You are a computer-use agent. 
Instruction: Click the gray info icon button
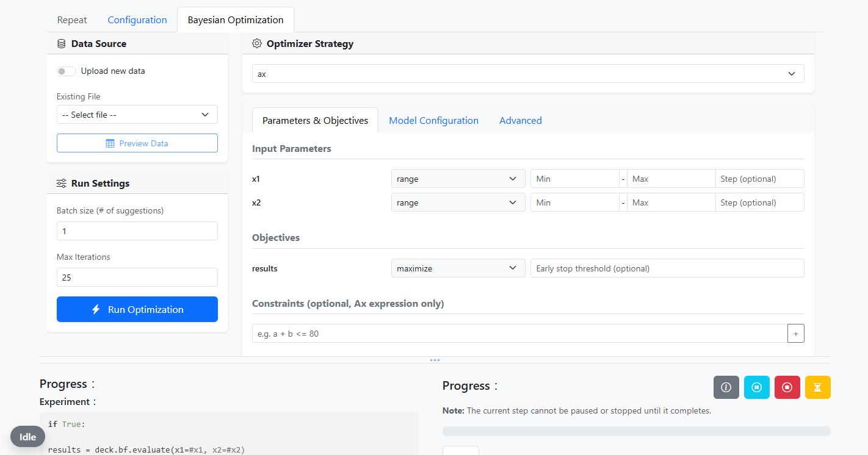pyautogui.click(x=726, y=387)
